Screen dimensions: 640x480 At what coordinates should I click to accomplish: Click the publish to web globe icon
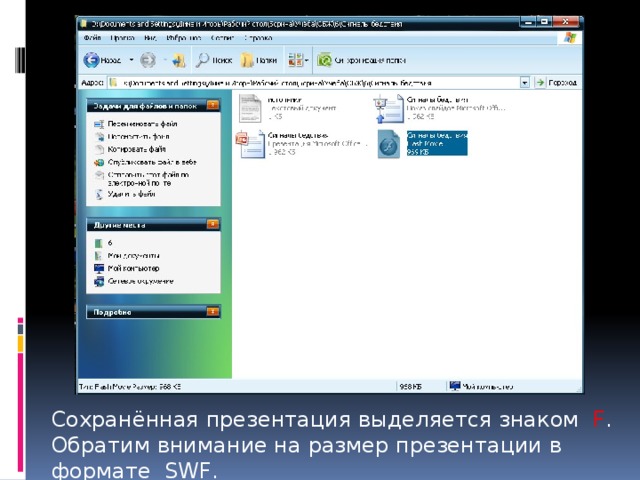99,162
